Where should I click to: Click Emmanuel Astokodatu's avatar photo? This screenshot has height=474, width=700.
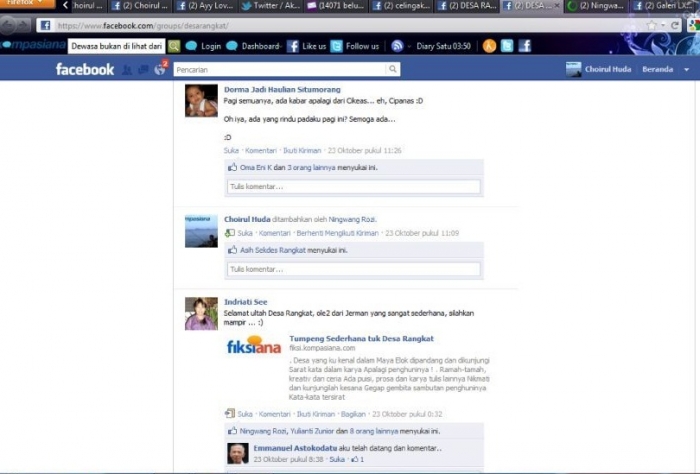tap(238, 453)
